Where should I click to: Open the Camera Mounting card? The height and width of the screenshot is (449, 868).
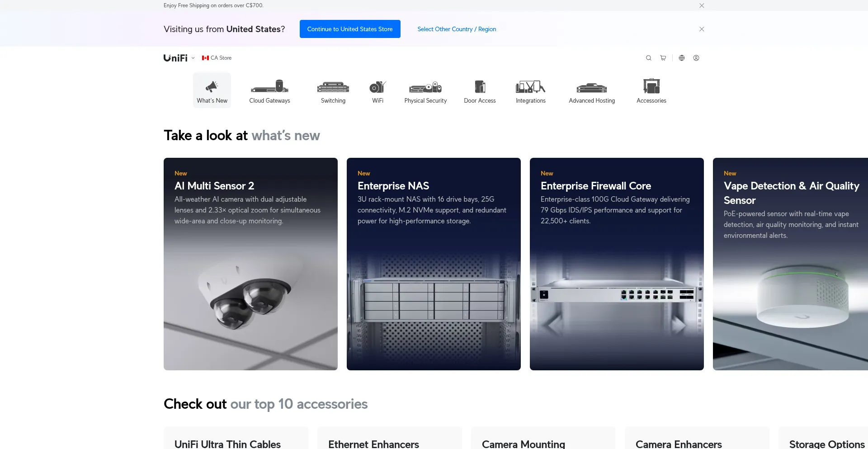coord(543,438)
